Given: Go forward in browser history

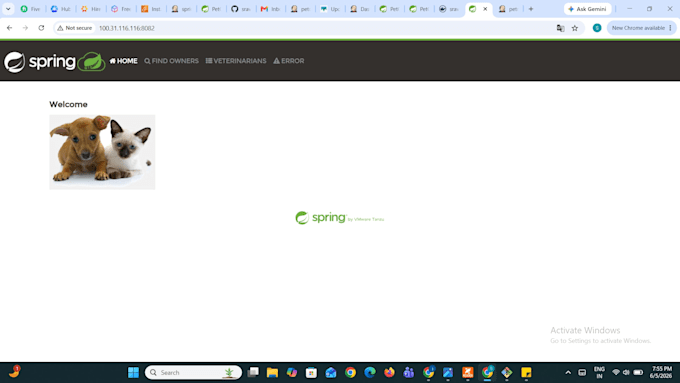Looking at the screenshot, I should click(25, 28).
